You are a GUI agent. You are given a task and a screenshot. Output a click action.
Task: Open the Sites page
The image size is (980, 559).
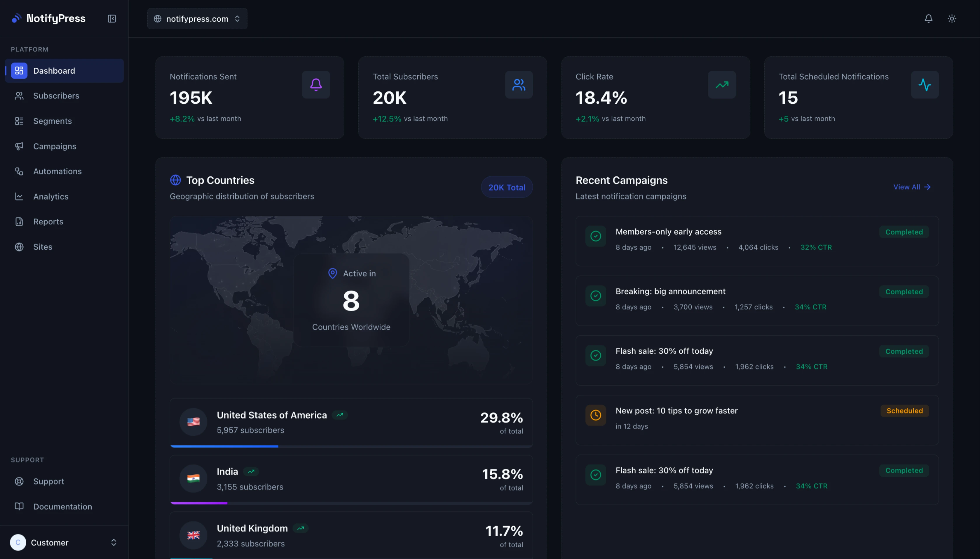[64, 247]
